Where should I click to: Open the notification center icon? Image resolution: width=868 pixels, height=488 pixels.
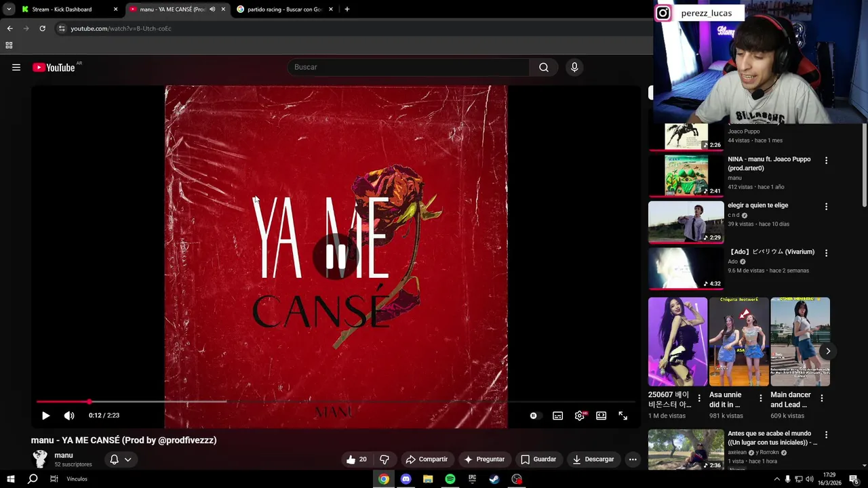click(854, 479)
